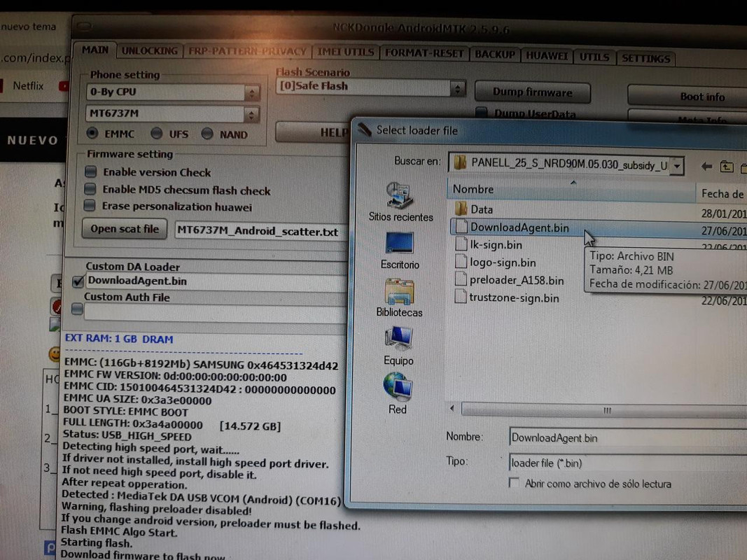Select the EMMC radio button

[92, 133]
